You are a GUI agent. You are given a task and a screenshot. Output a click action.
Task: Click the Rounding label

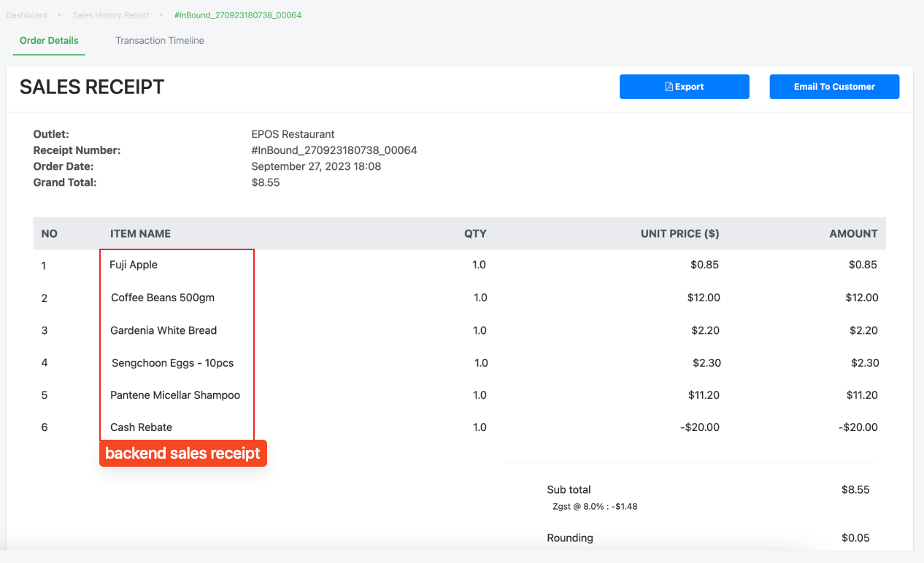(570, 538)
